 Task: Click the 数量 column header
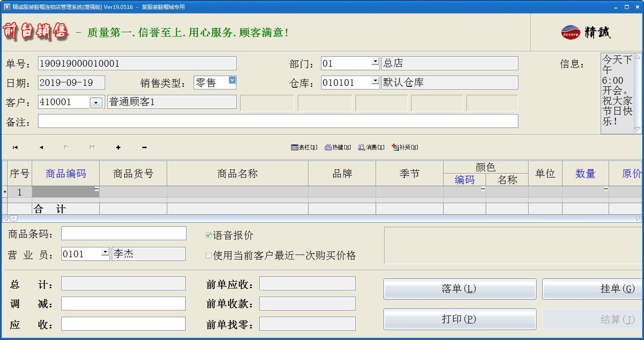585,174
